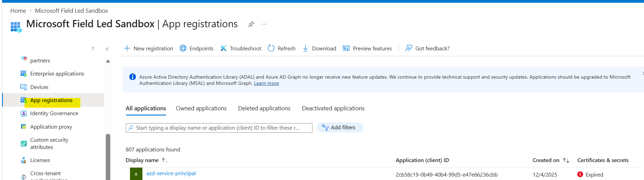
Task: Click the info icon in the ADAL banner
Action: click(132, 77)
